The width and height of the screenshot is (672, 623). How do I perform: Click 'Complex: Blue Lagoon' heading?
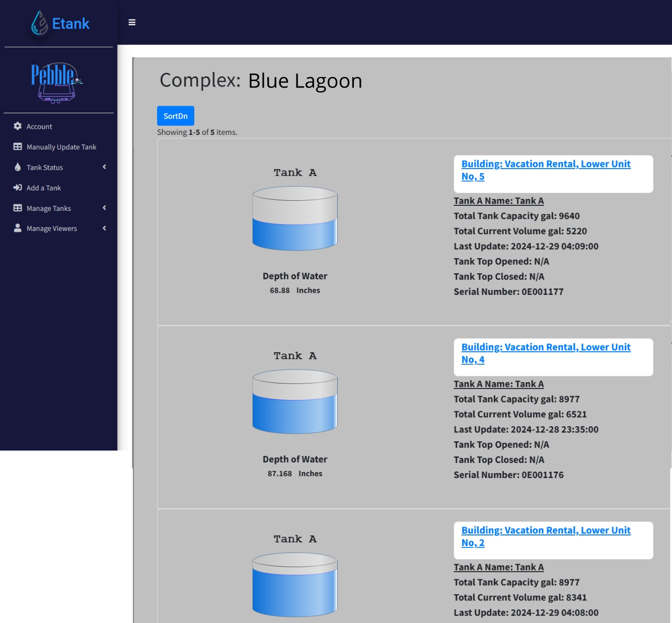261,81
